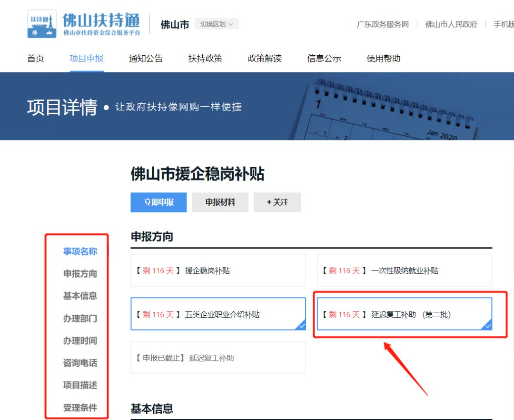Click the + 关注 follow button

(x=277, y=202)
